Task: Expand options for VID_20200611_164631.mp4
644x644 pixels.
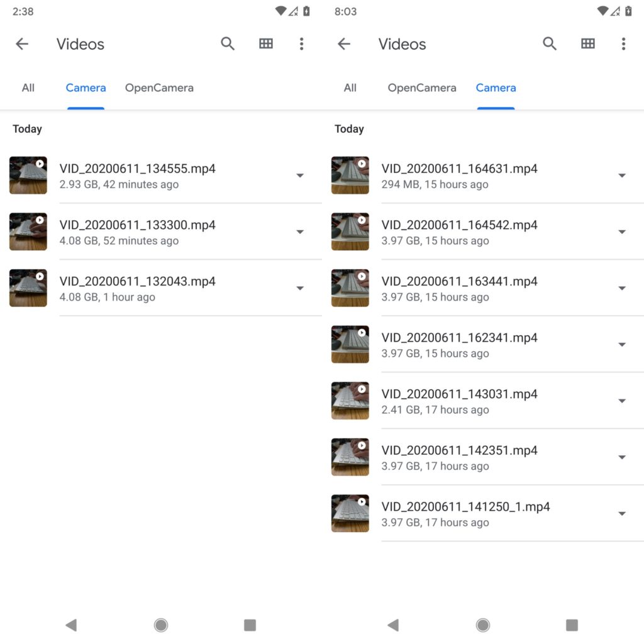Action: [x=622, y=175]
